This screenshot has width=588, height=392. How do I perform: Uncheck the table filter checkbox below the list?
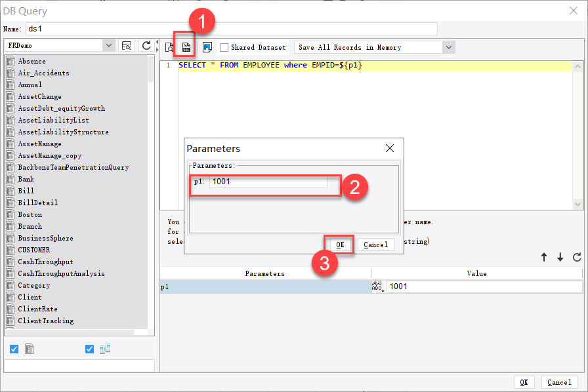[x=14, y=349]
